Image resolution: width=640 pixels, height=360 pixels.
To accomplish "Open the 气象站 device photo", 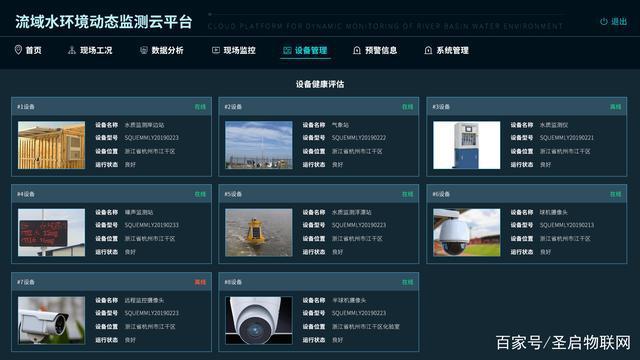I will pos(259,145).
